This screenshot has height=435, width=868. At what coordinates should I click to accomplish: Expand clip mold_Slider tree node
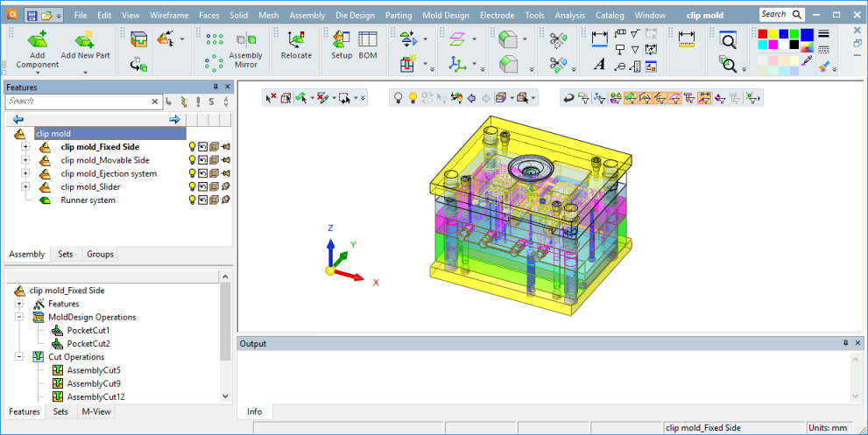pyautogui.click(x=25, y=186)
